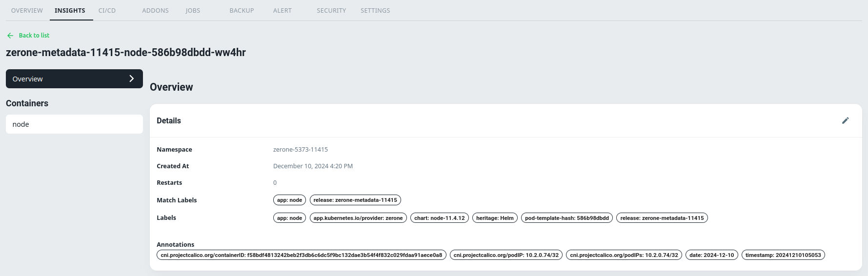
Task: Click the Created At date value
Action: tap(313, 166)
